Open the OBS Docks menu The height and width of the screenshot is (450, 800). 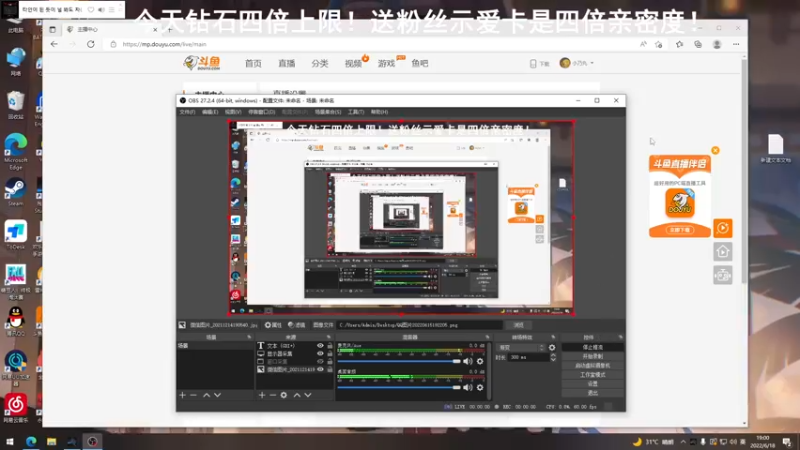(x=262, y=112)
